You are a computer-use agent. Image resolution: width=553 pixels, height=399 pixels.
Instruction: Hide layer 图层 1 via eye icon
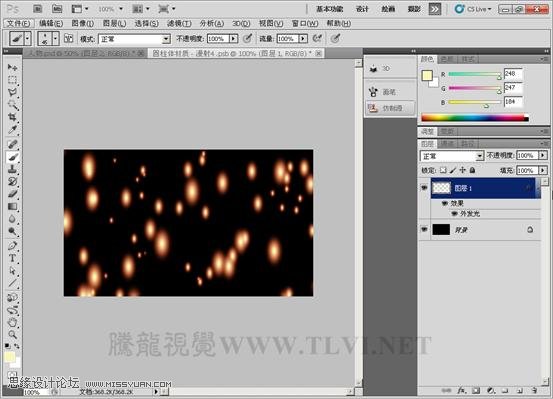pos(424,188)
